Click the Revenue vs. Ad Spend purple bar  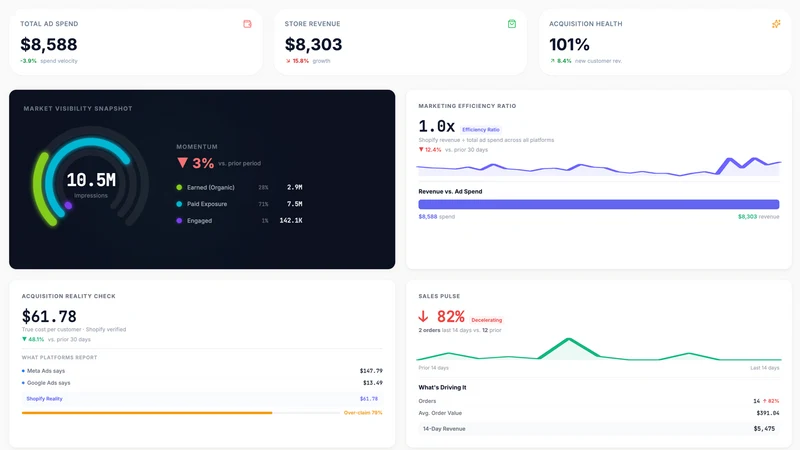pyautogui.click(x=598, y=205)
